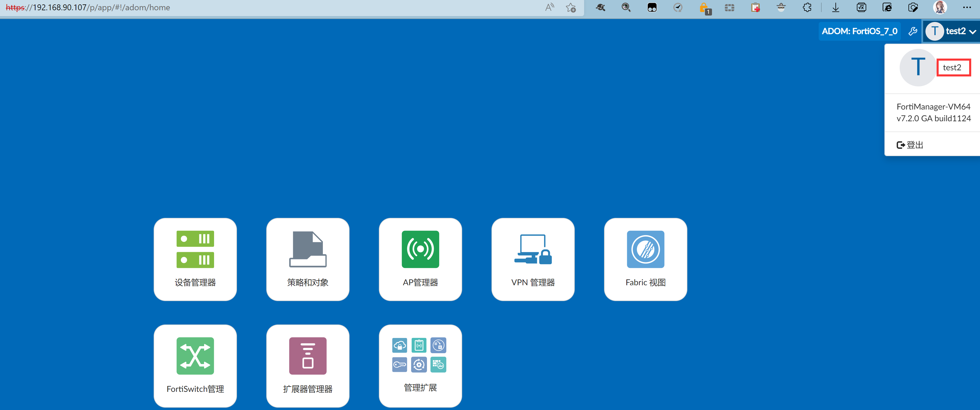980x410 pixels.
Task: Add page to favorites star icon
Action: [571, 8]
